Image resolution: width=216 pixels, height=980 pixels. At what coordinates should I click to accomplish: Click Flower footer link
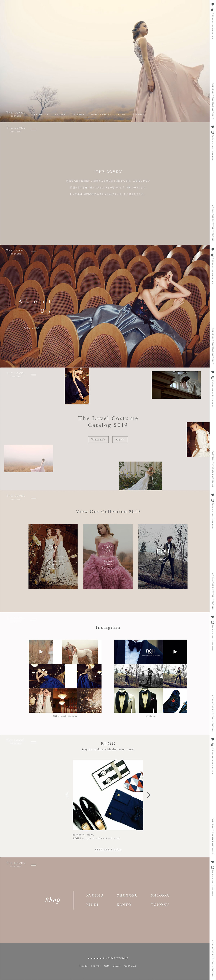[x=96, y=966]
